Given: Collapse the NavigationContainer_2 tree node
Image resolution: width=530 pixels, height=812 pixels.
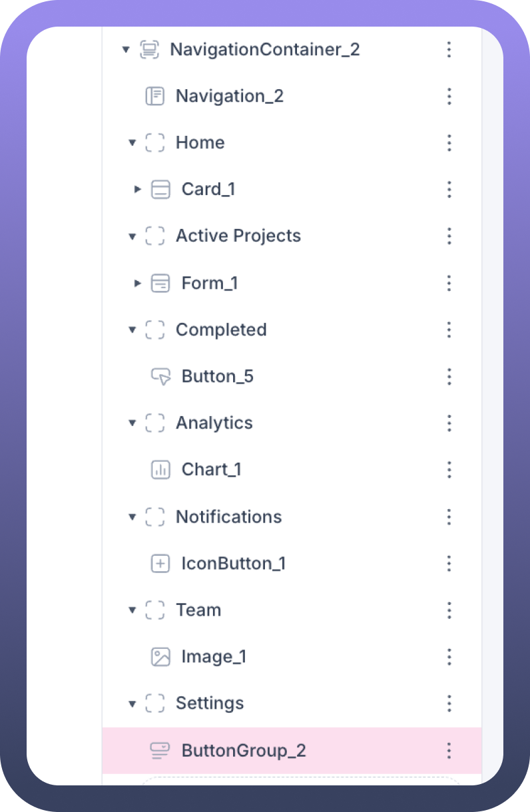Looking at the screenshot, I should coord(126,50).
